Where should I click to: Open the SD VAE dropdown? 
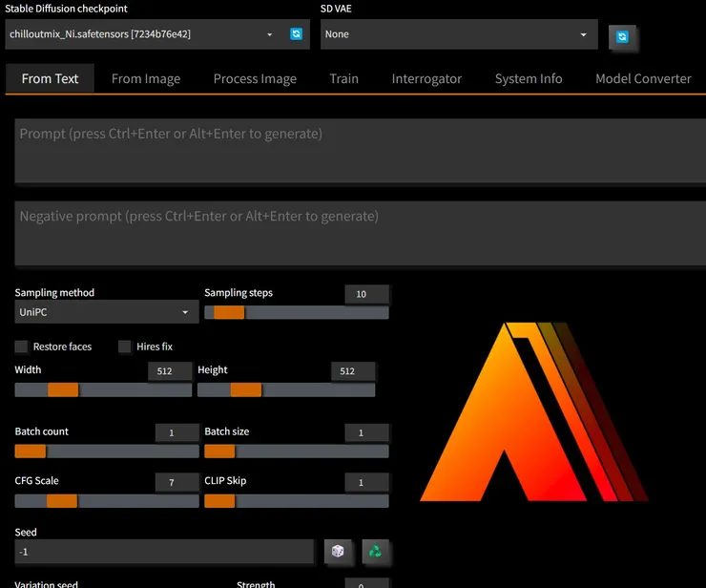click(x=459, y=34)
